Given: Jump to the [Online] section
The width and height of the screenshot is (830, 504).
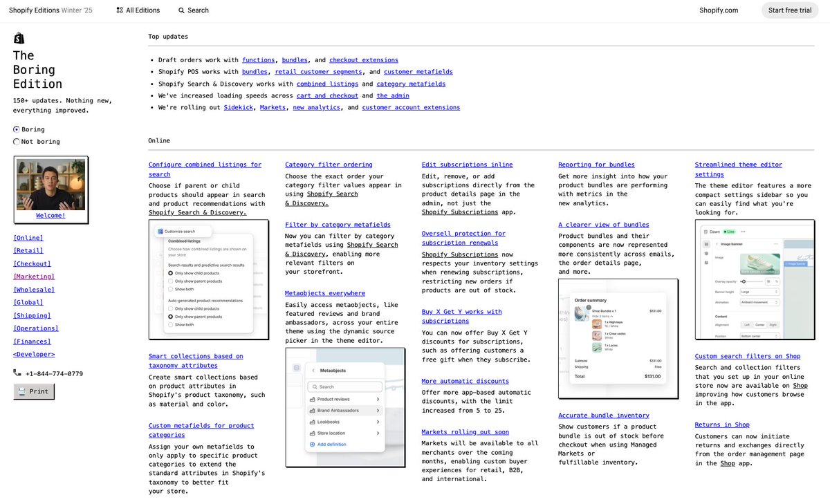Looking at the screenshot, I should 28,238.
